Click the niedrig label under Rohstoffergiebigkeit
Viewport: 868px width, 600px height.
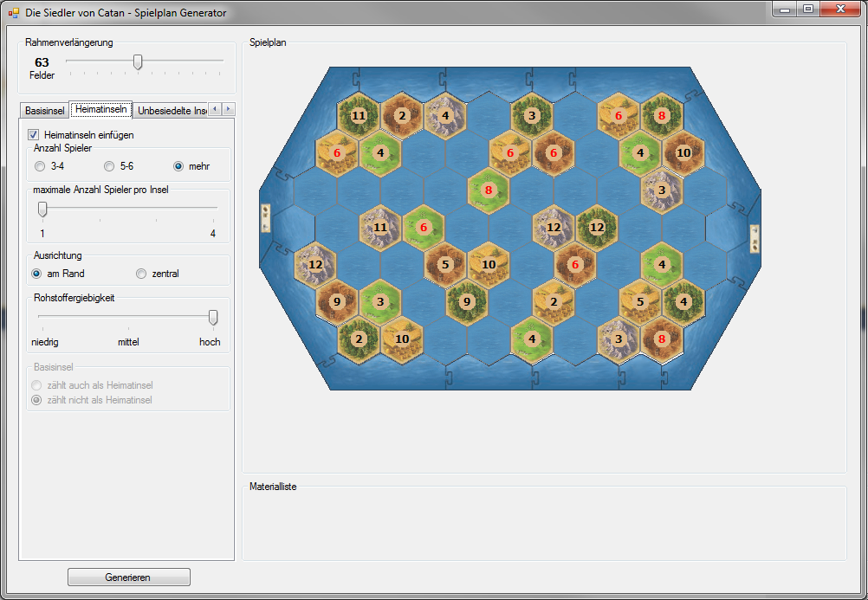point(45,342)
